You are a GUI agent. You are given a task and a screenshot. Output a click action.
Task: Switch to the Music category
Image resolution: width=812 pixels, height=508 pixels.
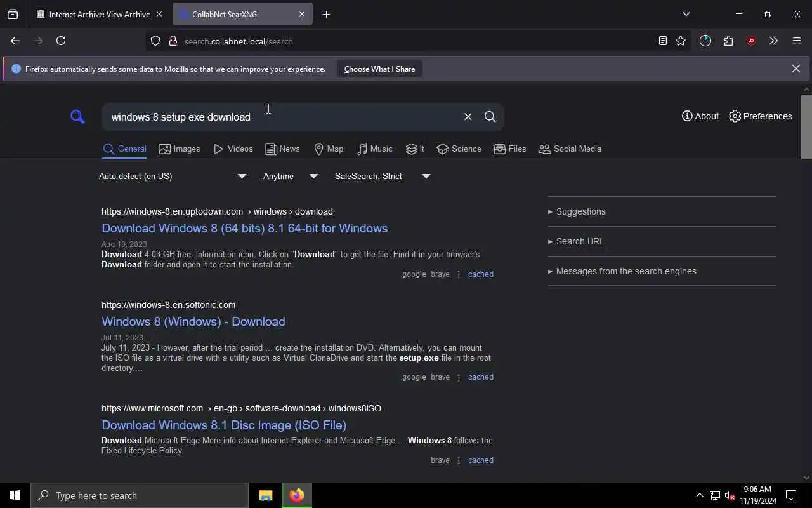click(374, 149)
